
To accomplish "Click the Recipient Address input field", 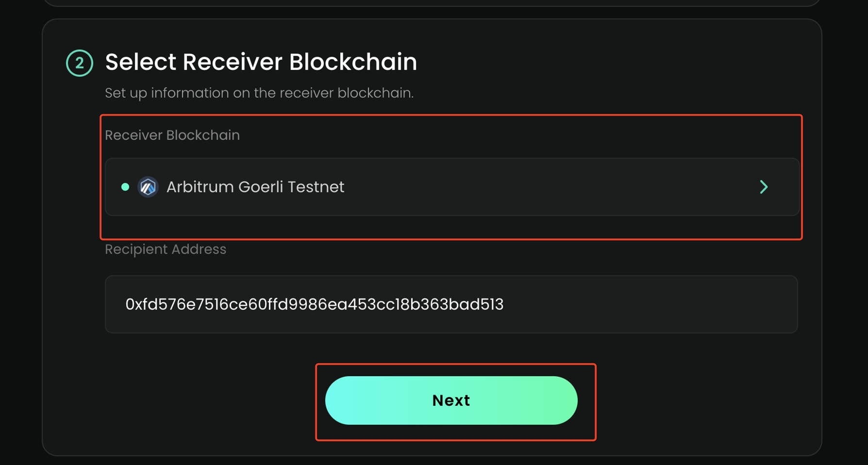I will point(451,305).
